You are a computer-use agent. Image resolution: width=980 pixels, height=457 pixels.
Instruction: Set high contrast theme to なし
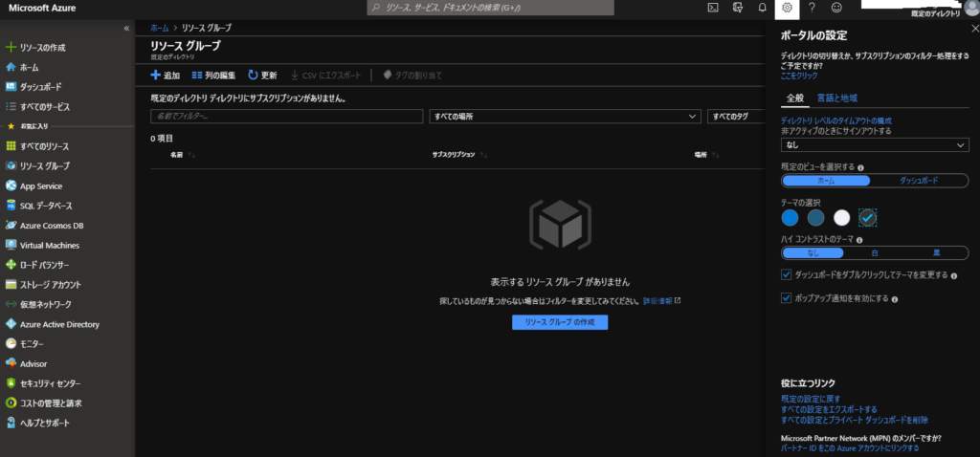coord(813,252)
